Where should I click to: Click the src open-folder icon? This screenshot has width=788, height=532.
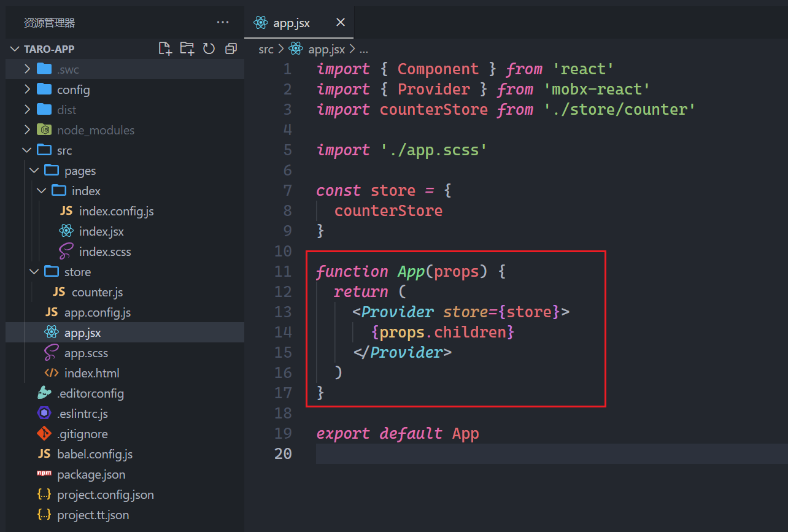(x=44, y=150)
